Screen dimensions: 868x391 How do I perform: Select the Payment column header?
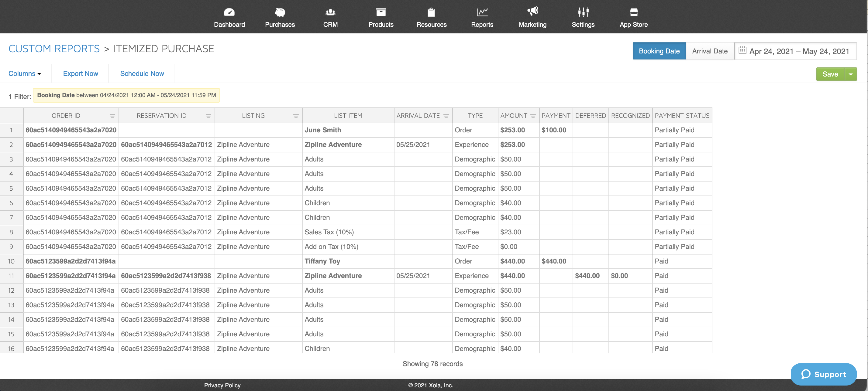(x=556, y=116)
